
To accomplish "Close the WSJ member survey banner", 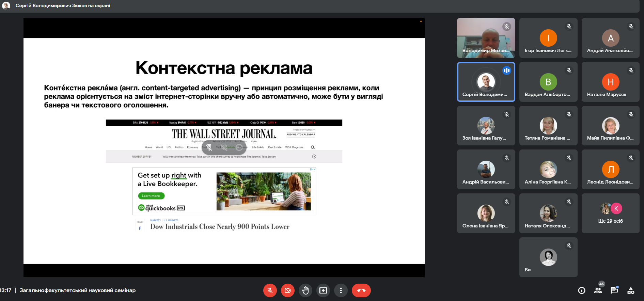I will pyautogui.click(x=314, y=157).
